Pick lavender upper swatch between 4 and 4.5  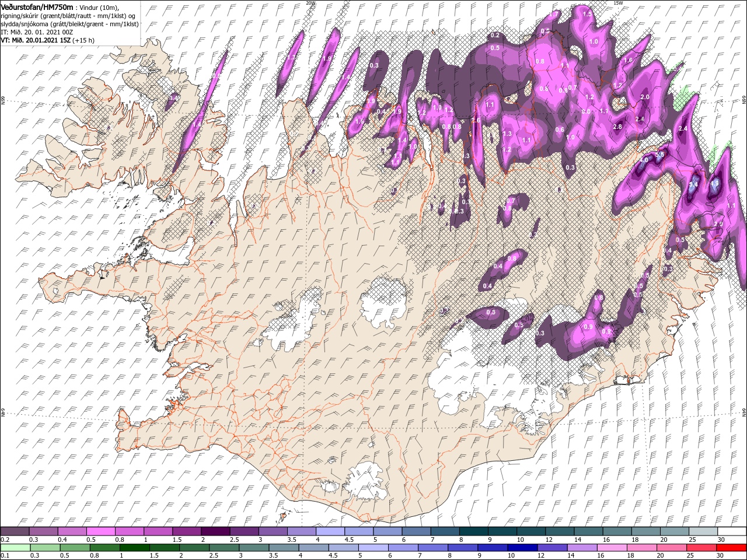(330, 531)
